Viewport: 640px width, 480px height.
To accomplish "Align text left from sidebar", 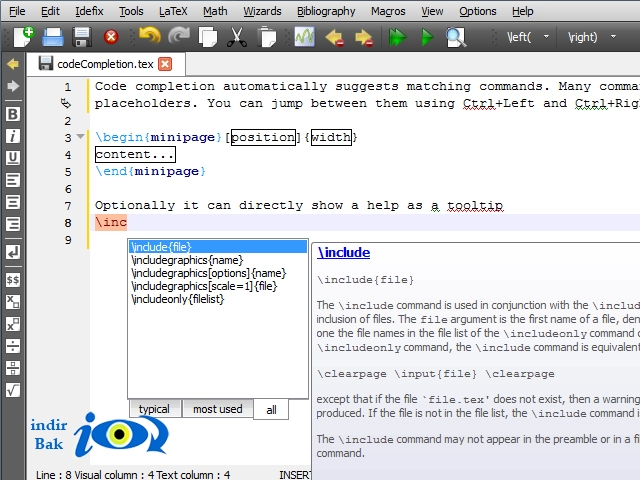I will (13, 180).
